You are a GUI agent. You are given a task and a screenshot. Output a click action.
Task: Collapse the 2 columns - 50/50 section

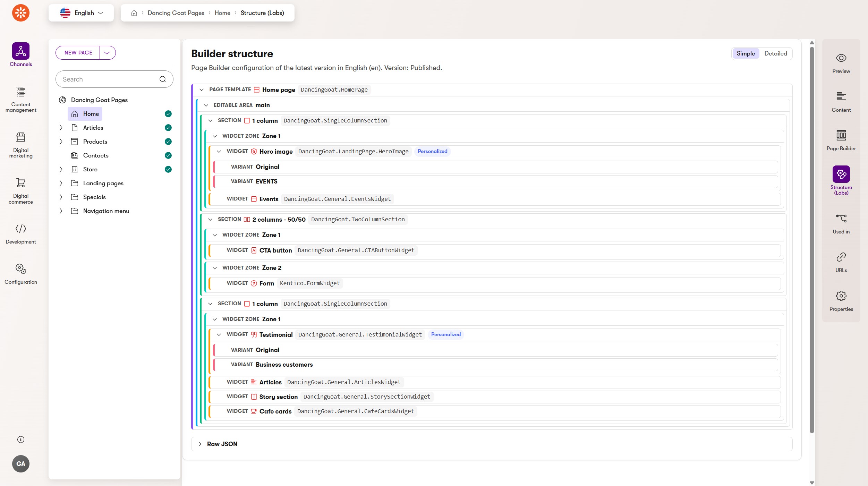click(x=210, y=220)
